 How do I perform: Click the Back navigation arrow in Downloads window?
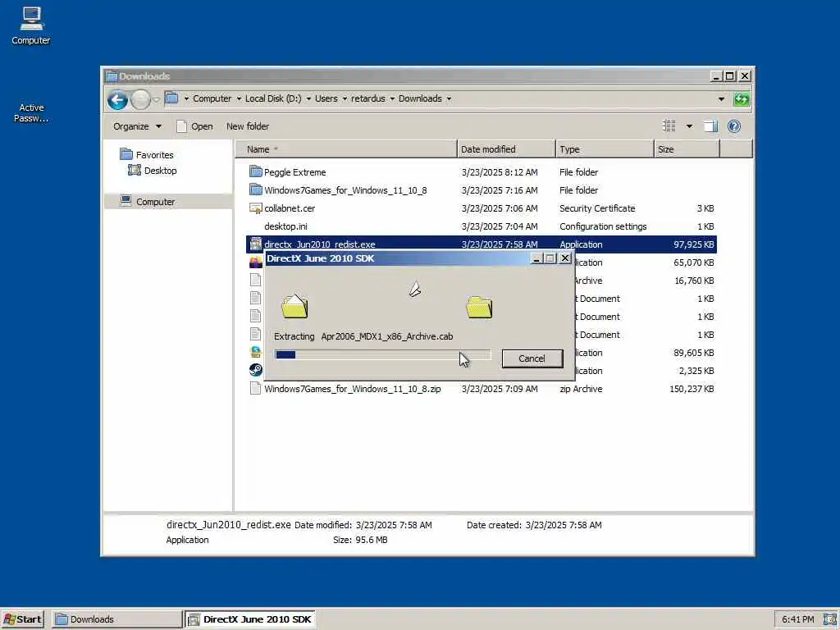(117, 99)
